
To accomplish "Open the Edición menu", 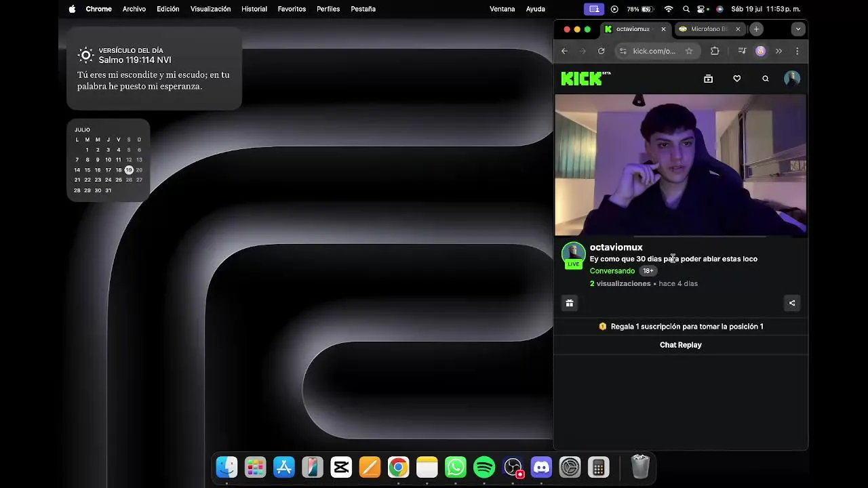I will [x=168, y=9].
